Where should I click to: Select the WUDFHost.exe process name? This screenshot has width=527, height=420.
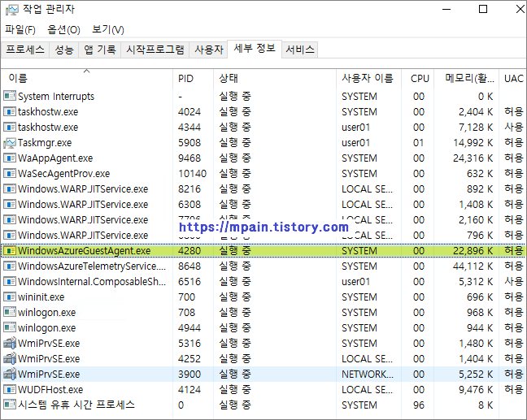coord(50,390)
